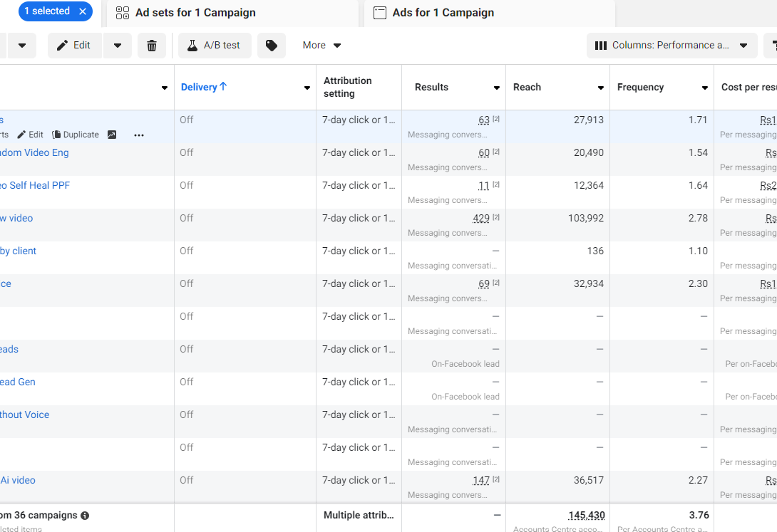Screen dimensions: 777x532
Task: Open three-dot more options in first row
Action: (x=139, y=135)
